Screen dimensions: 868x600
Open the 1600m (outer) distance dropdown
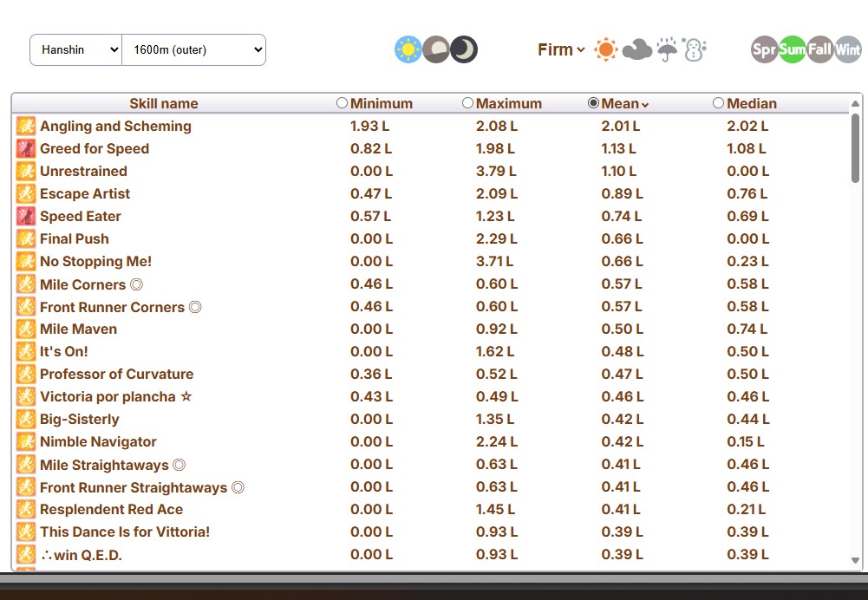[193, 49]
